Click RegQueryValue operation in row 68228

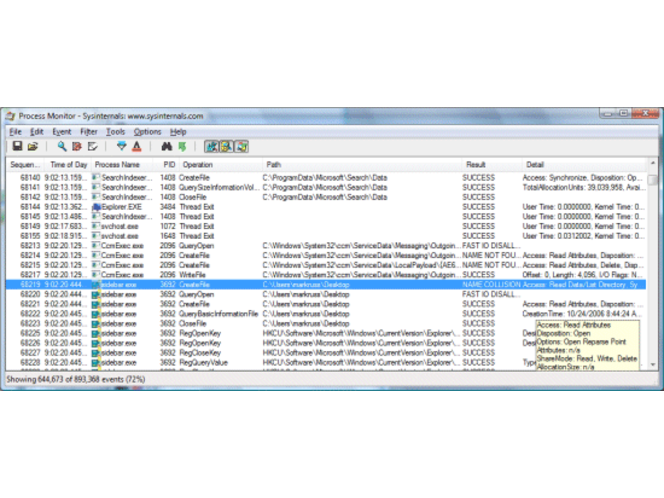tap(204, 363)
